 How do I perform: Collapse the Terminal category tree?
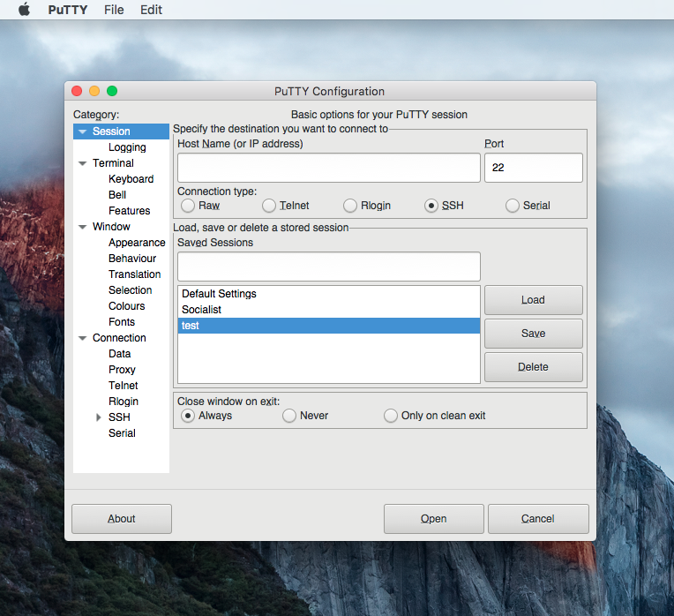click(x=82, y=163)
